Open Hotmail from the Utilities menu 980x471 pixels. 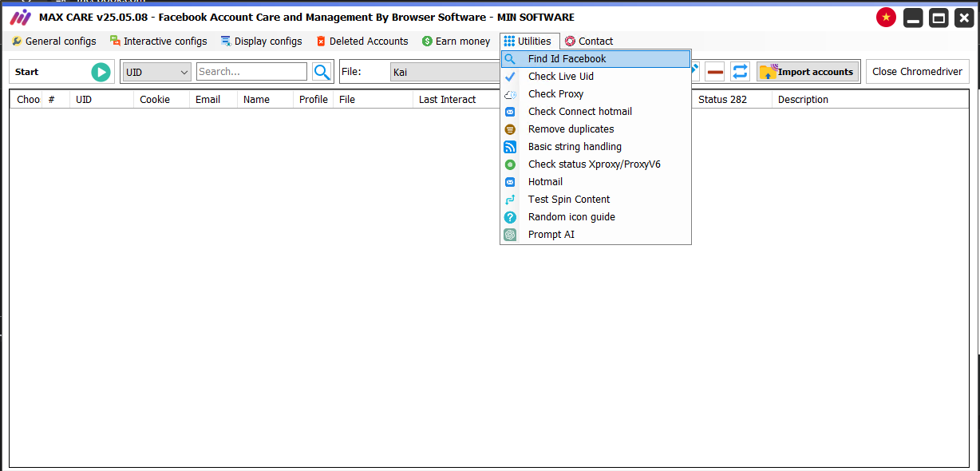595,182
